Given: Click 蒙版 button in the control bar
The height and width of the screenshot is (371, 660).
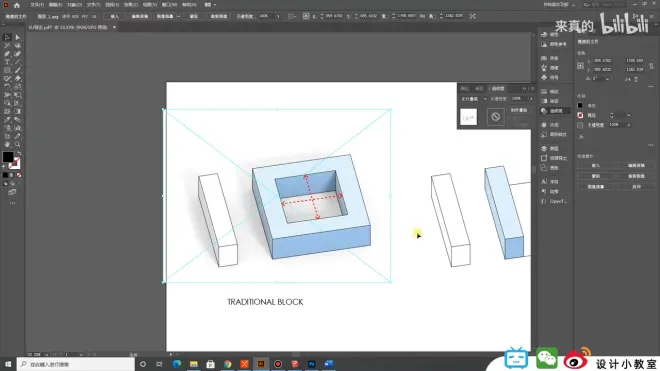Looking at the screenshot, I should pos(194,16).
